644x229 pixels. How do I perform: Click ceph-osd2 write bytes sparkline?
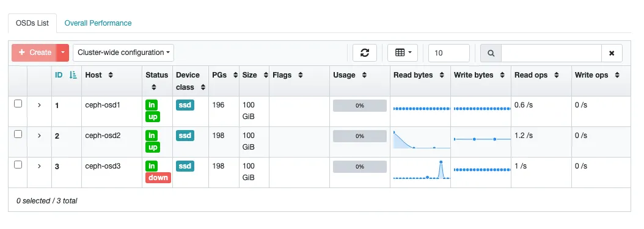pos(482,139)
